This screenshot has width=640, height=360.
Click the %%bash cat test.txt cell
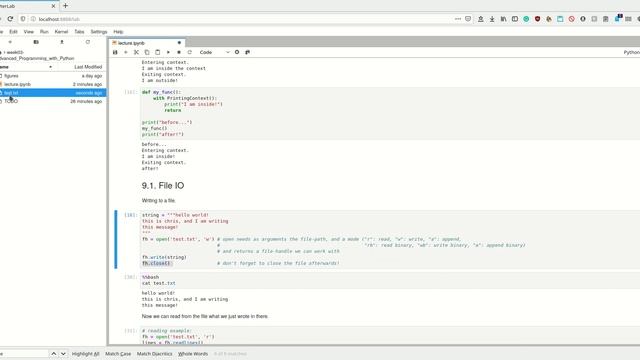(x=390, y=280)
